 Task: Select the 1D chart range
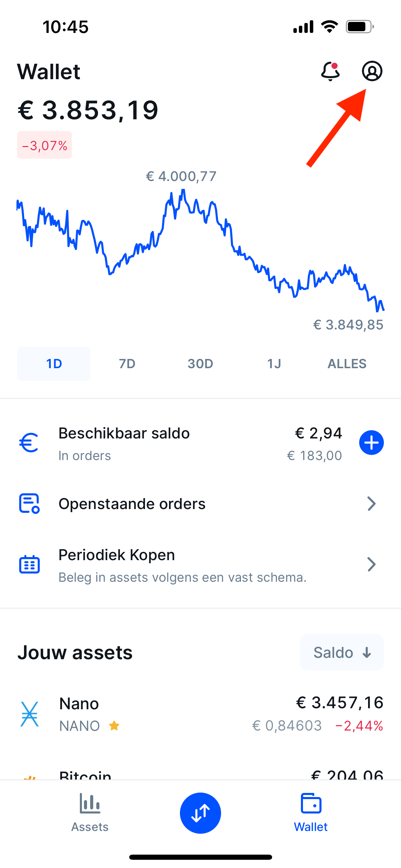(x=54, y=363)
